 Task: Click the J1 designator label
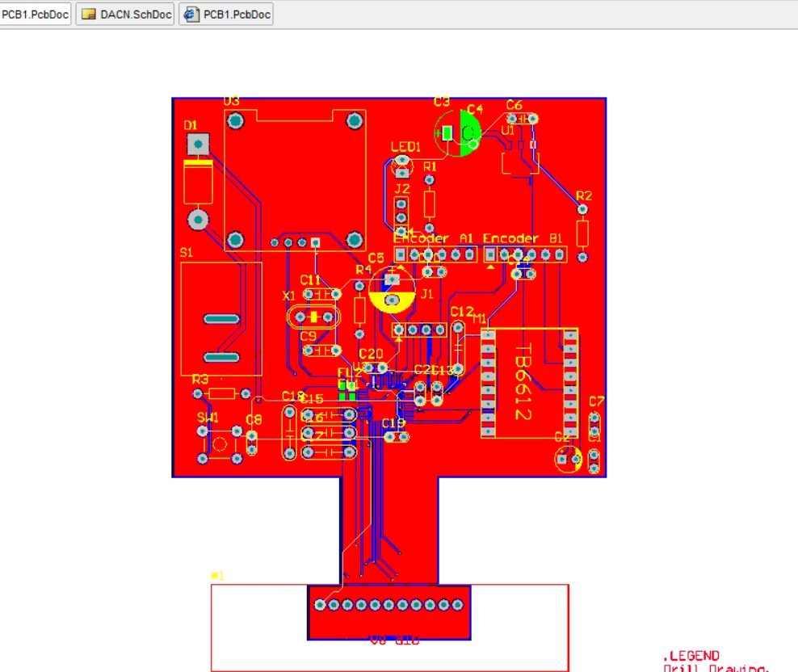point(427,294)
